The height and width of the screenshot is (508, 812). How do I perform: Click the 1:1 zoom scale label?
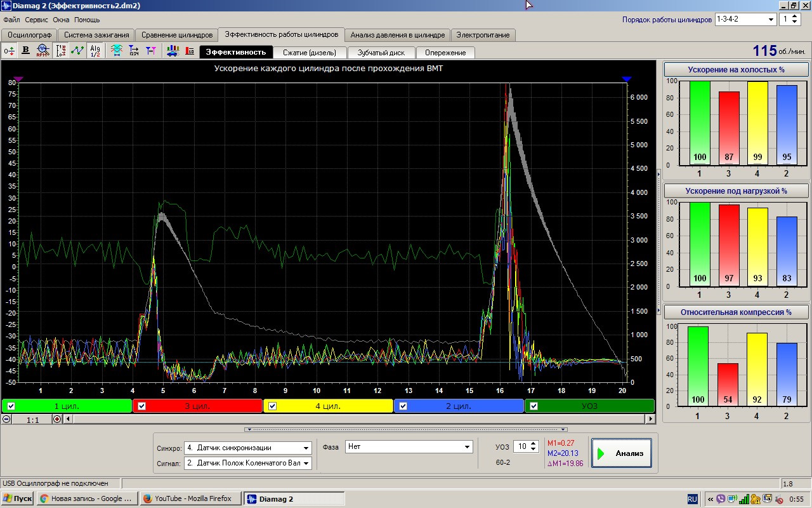pyautogui.click(x=32, y=420)
